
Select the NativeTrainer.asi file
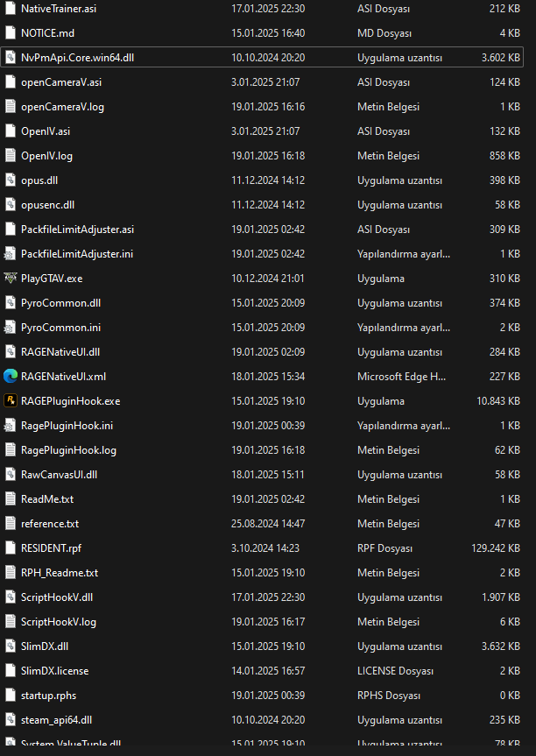click(59, 9)
